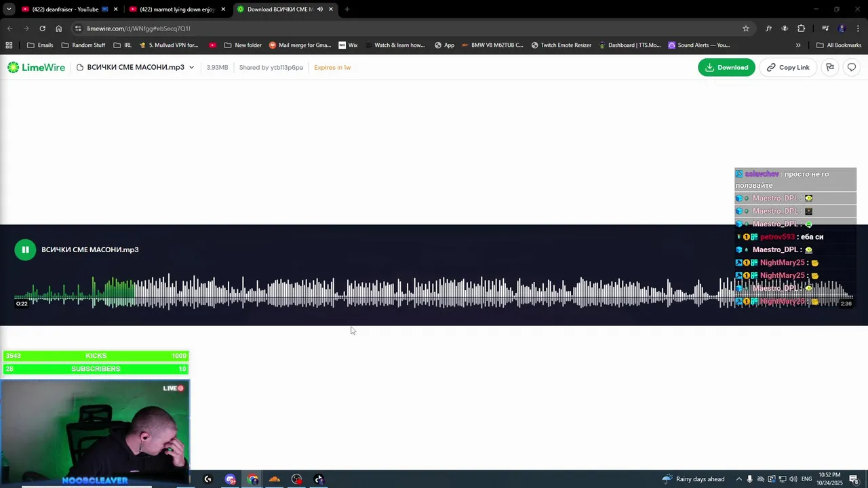Screen dimensions: 868x488
Task: Click the browser profile avatar
Action: [842, 28]
